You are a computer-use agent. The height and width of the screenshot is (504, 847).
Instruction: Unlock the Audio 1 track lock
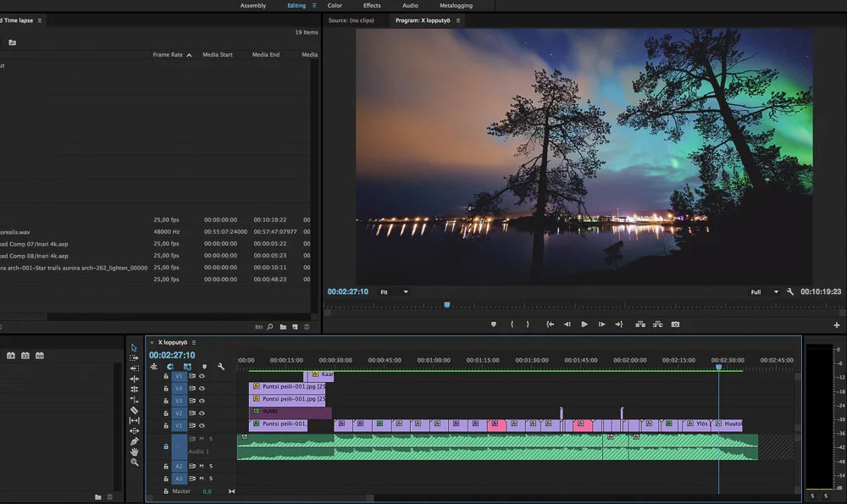[166, 446]
